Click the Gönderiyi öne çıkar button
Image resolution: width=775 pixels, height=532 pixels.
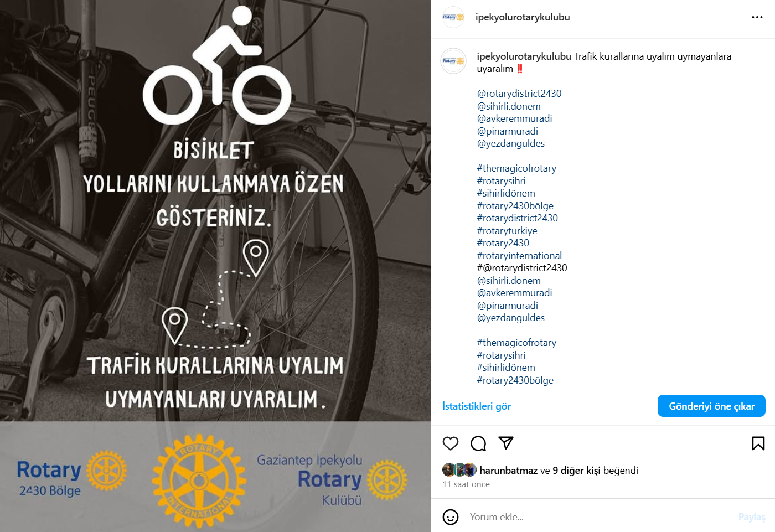711,406
